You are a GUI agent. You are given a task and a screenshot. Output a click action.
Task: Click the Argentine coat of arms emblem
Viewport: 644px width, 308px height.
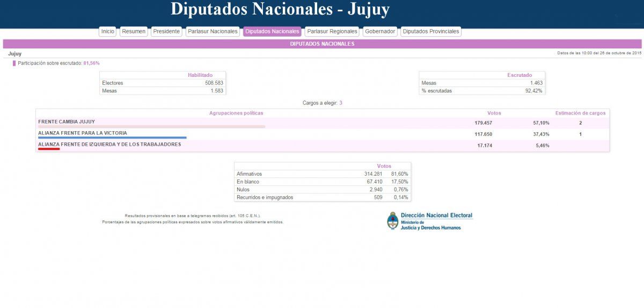click(x=392, y=220)
